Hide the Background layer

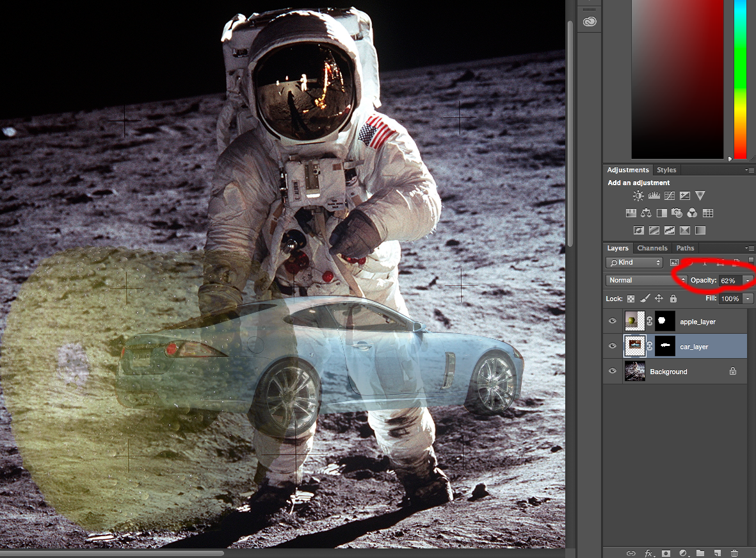613,372
